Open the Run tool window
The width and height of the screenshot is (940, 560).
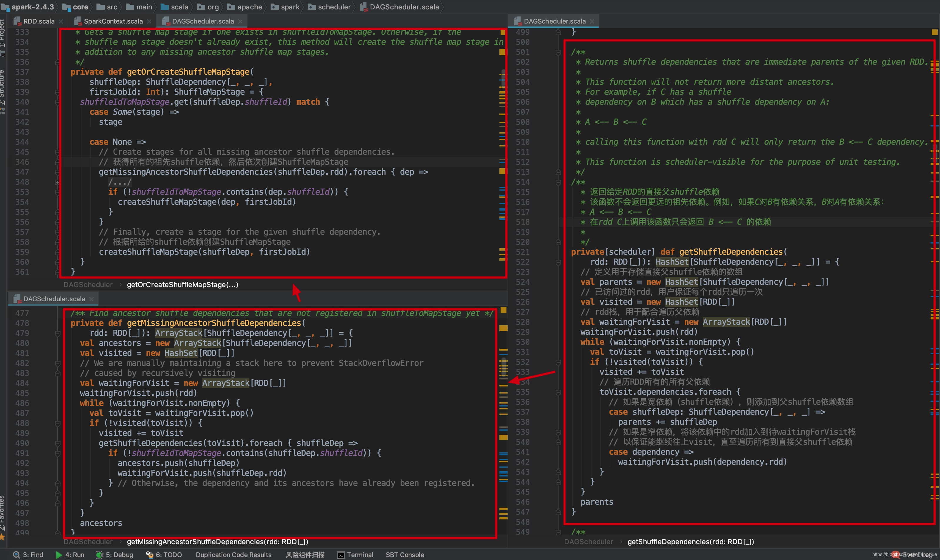click(70, 555)
